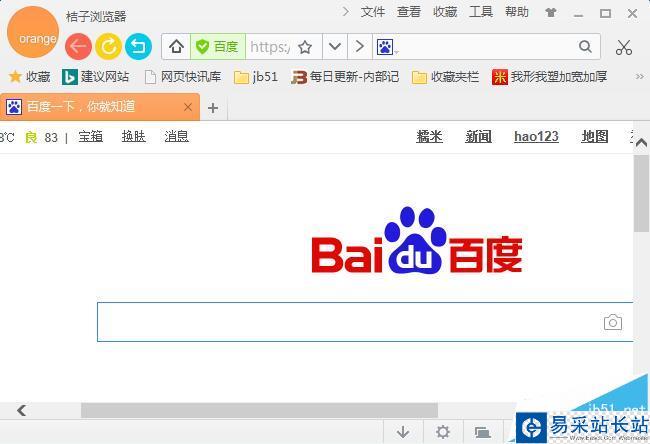The image size is (650, 444).
Task: Click the air quality 良 83 text
Action: click(41, 137)
